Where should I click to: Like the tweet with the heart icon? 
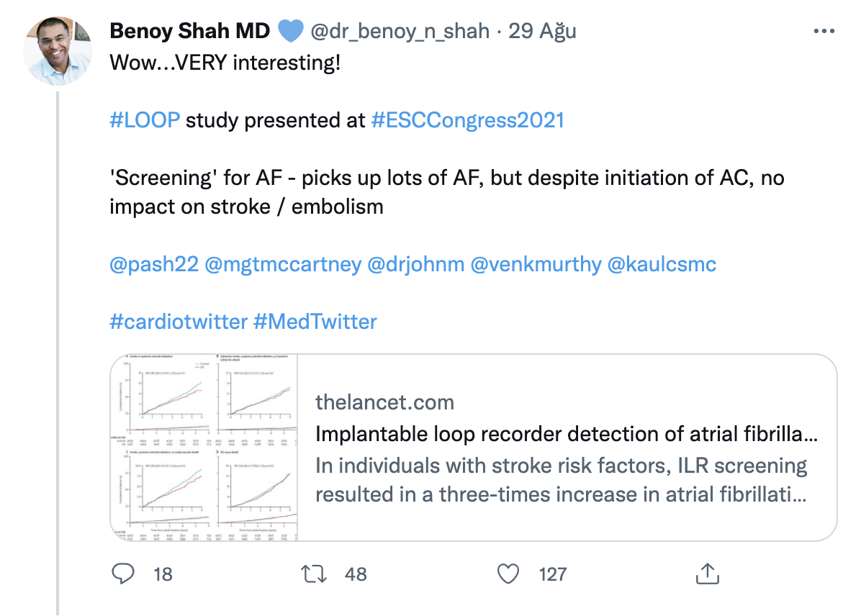pyautogui.click(x=508, y=574)
